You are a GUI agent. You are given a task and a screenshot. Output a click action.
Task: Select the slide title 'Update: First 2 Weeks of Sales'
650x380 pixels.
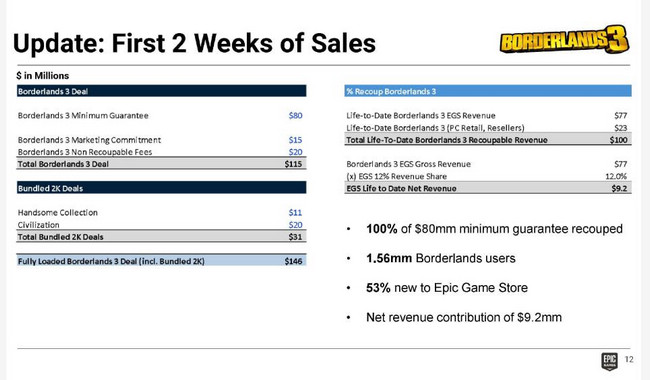pos(194,43)
